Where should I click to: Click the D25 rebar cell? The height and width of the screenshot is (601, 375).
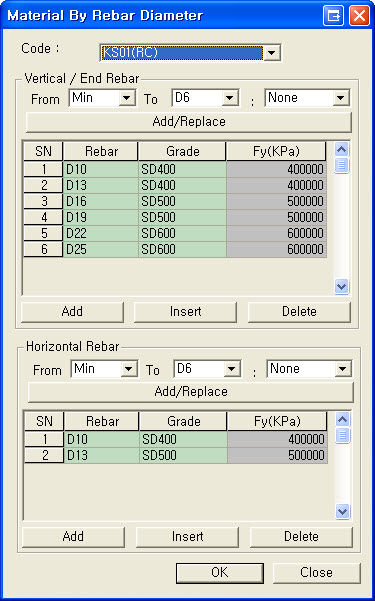[x=100, y=249]
